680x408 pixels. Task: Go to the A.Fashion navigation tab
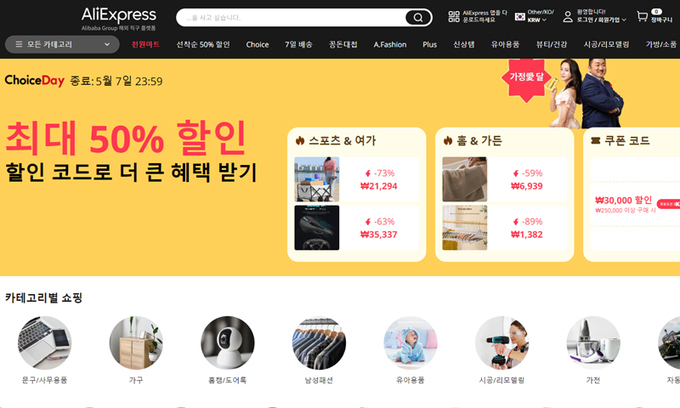point(390,44)
